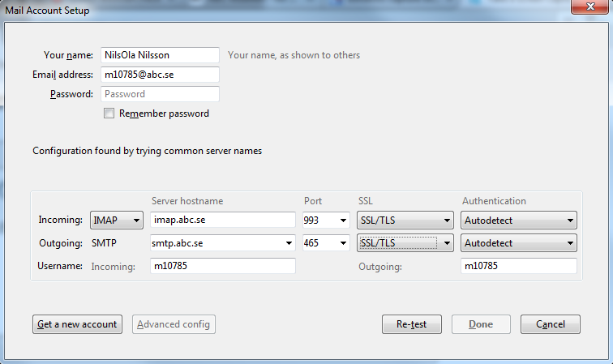Click the incoming server hostname field
This screenshot has width=613, height=364.
223,220
